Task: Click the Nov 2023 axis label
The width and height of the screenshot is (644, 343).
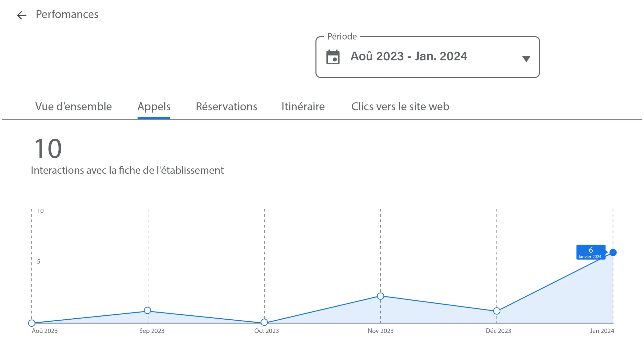Action: (x=380, y=331)
